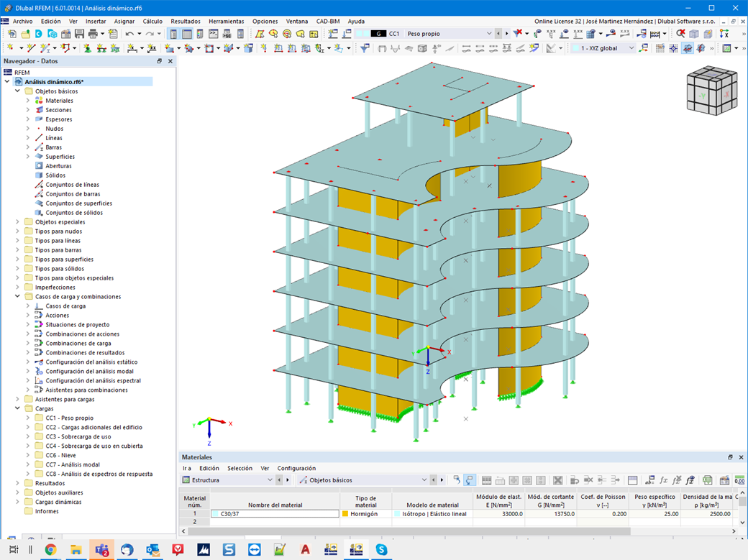Open the Estructura dropdown in Materiales panel
The width and height of the screenshot is (748, 560).
pos(270,480)
